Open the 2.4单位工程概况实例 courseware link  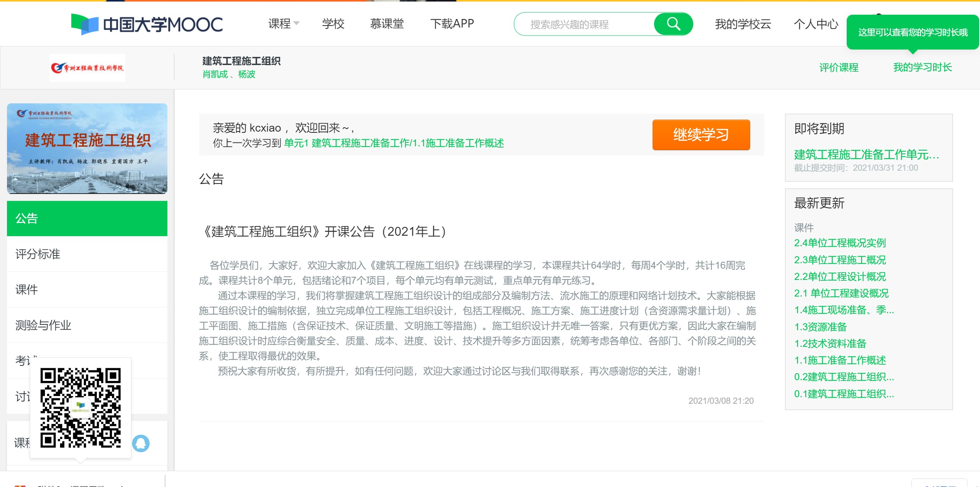click(840, 243)
